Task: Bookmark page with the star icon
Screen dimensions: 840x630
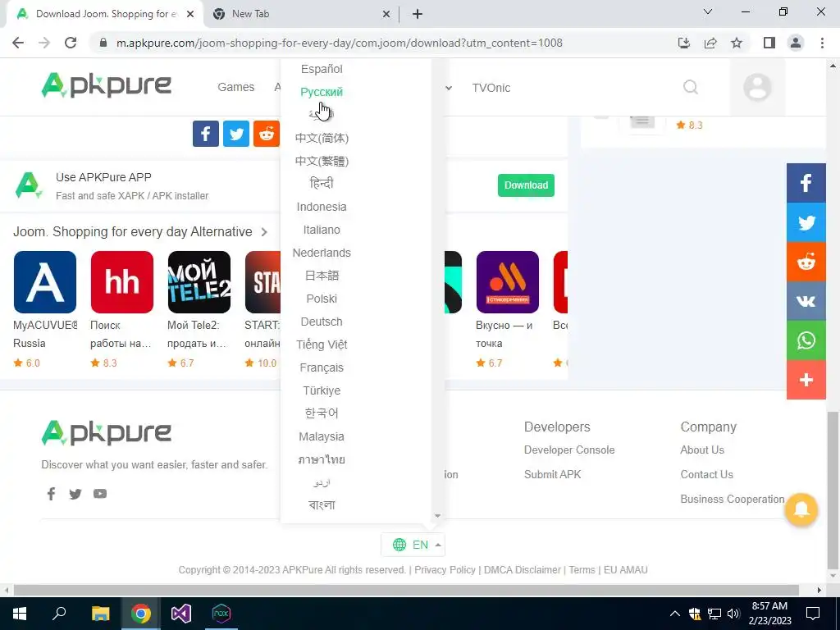Action: coord(737,43)
